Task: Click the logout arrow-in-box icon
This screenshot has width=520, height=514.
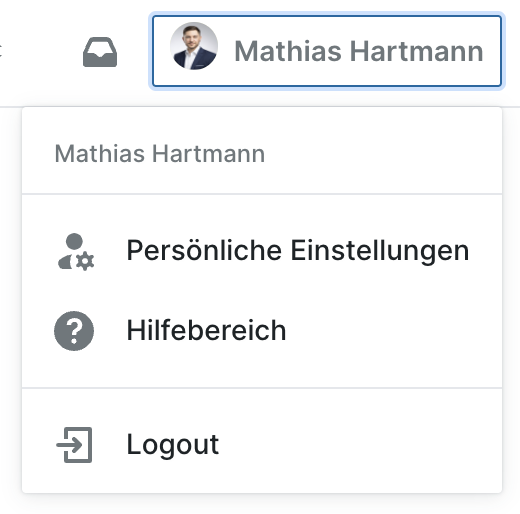Action: coord(74,445)
